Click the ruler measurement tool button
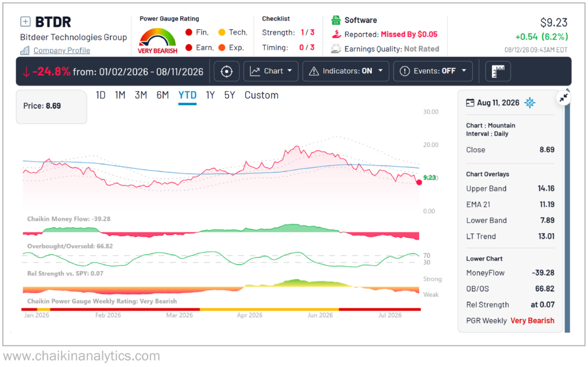Viewport: 588px width, 367px height. click(x=498, y=71)
